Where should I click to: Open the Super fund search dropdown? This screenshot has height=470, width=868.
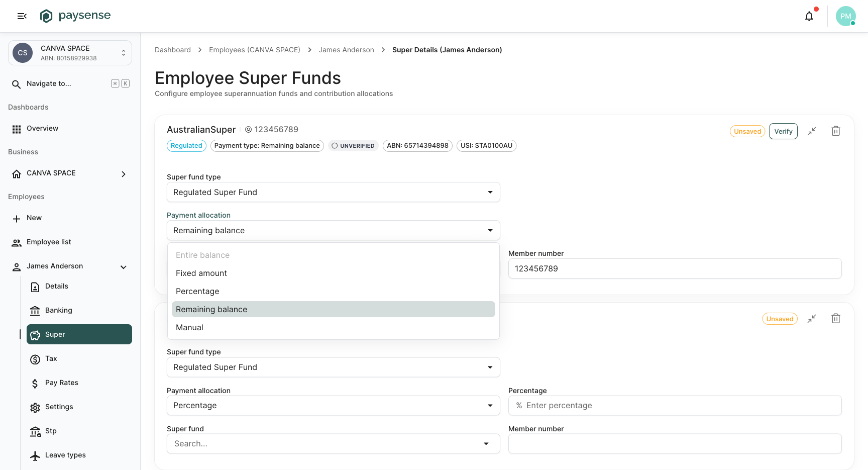point(334,443)
